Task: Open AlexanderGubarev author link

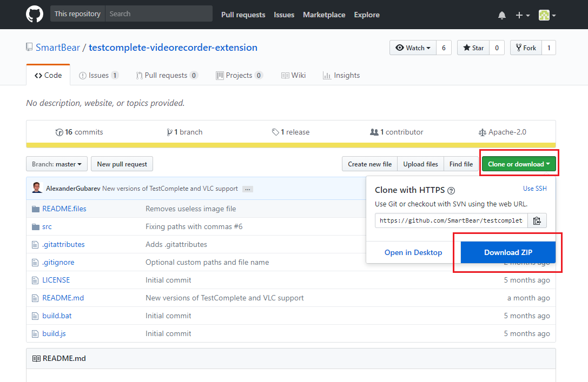Action: [x=73, y=189]
